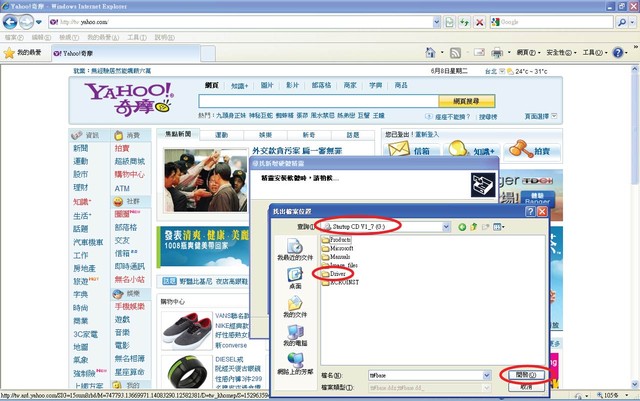Click the yellow 網頁搜尋 search button
Viewport: 640px width, 401px height.
point(467,101)
